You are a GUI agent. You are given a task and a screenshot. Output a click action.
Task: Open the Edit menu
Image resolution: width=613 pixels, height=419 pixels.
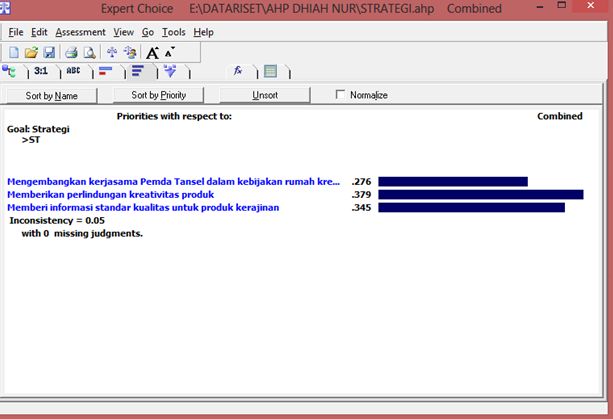click(x=39, y=32)
